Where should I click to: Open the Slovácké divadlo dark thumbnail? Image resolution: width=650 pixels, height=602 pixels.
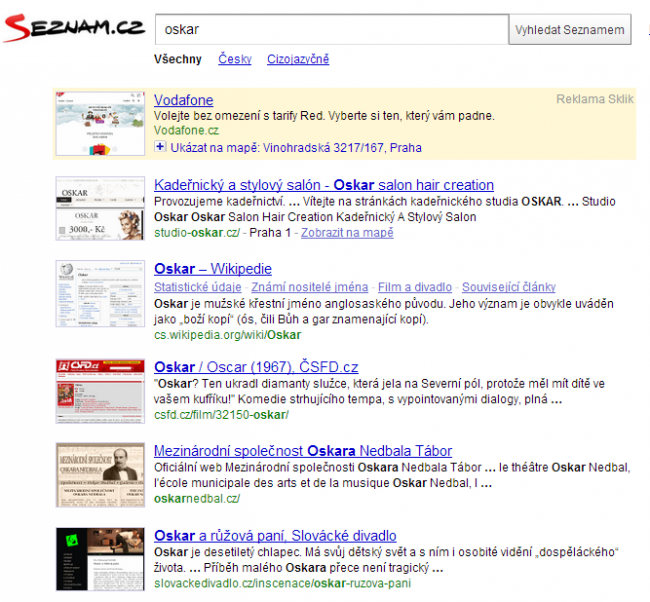point(100,559)
